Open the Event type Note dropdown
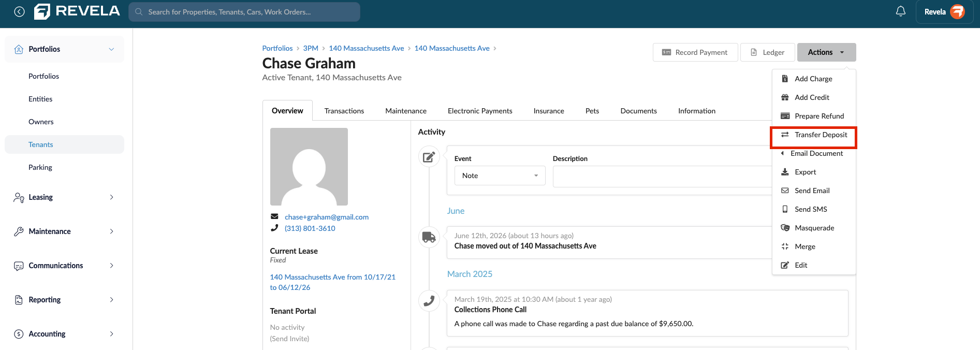 [x=500, y=176]
